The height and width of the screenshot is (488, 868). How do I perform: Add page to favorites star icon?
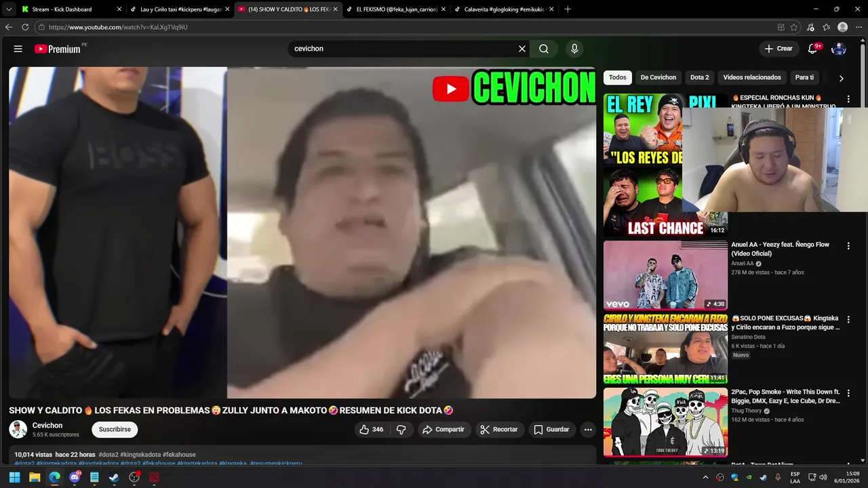coord(795,27)
